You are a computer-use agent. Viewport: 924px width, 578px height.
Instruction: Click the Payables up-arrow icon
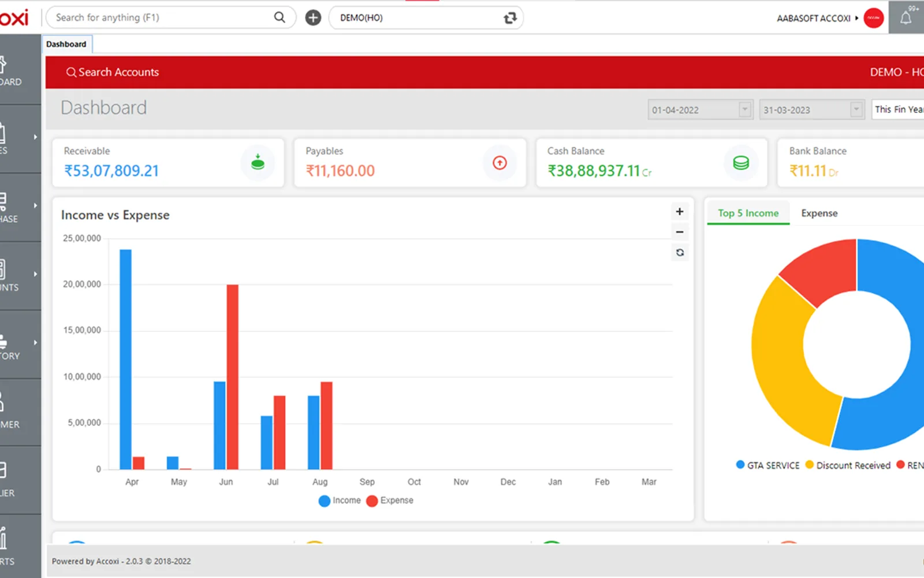coord(500,163)
